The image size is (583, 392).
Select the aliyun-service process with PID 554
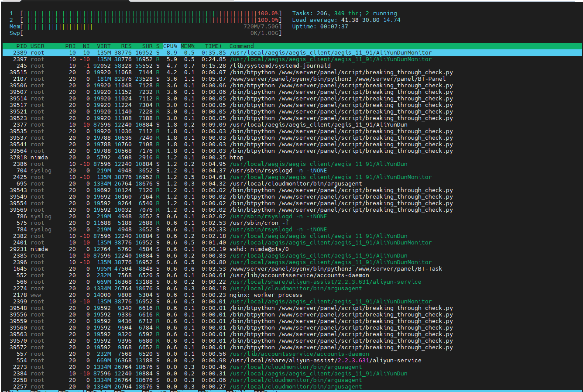click(325, 361)
